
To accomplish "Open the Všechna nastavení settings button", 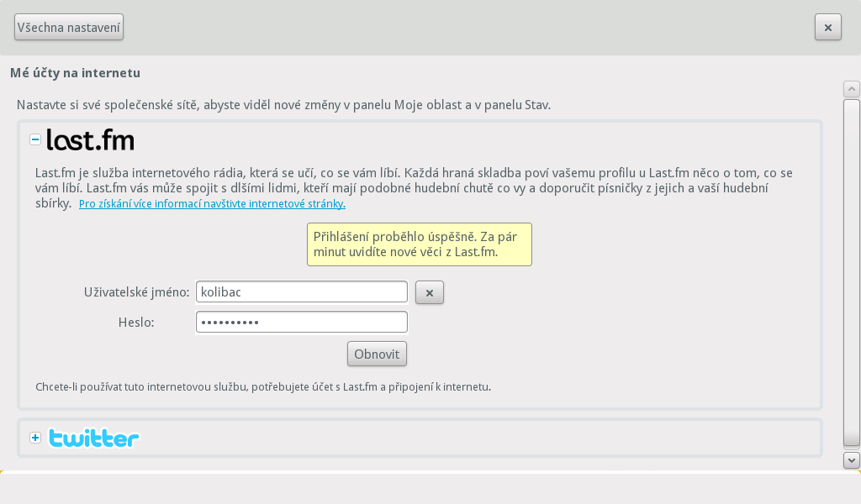I will 69,27.
